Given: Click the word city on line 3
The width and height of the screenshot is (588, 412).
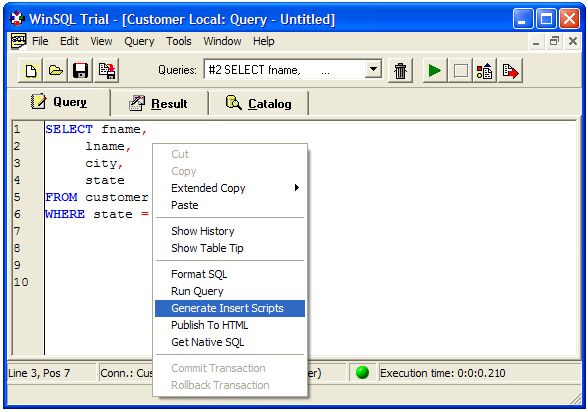Looking at the screenshot, I should 101,163.
